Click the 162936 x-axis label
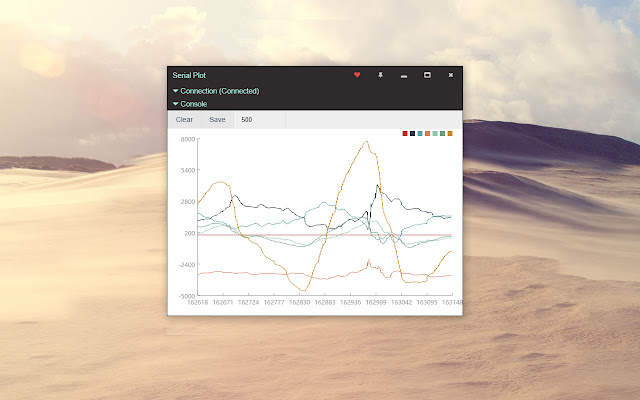The image size is (640, 400). tap(351, 302)
